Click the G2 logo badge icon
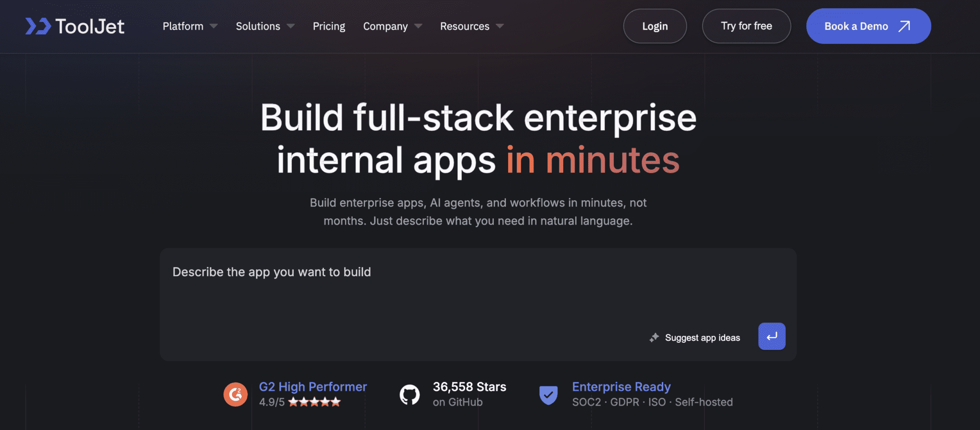This screenshot has width=980, height=430. [235, 395]
